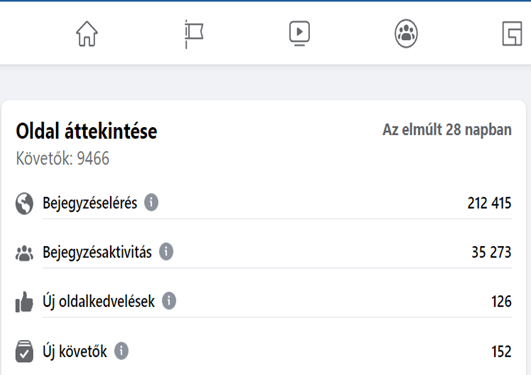Click the Követők: 9466 follower count
531x375 pixels.
point(63,158)
